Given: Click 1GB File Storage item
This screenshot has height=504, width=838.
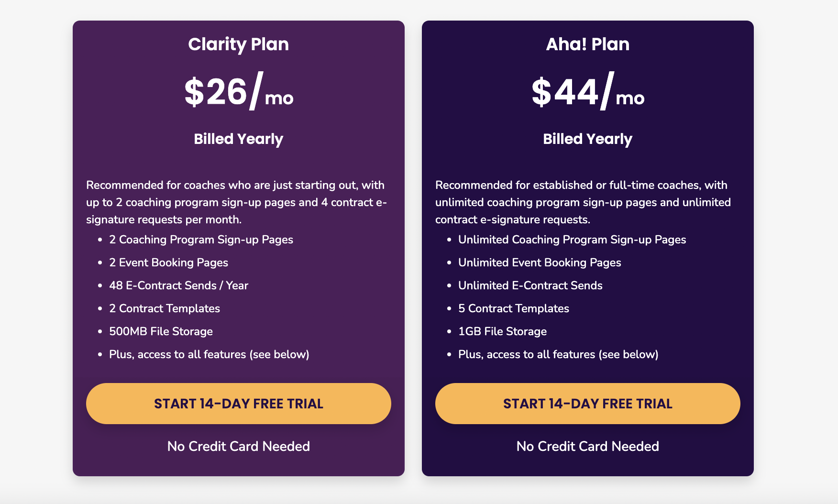Looking at the screenshot, I should coord(502,331).
